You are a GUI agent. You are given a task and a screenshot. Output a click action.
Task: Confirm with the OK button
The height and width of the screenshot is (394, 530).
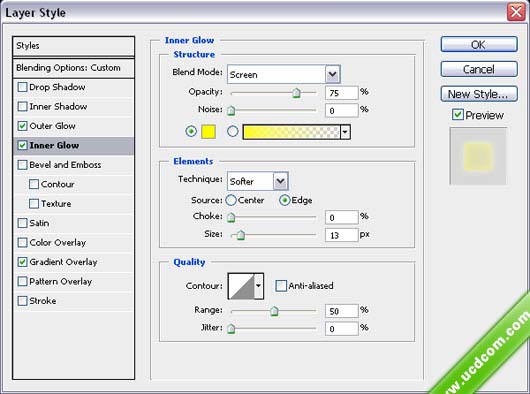[479, 44]
